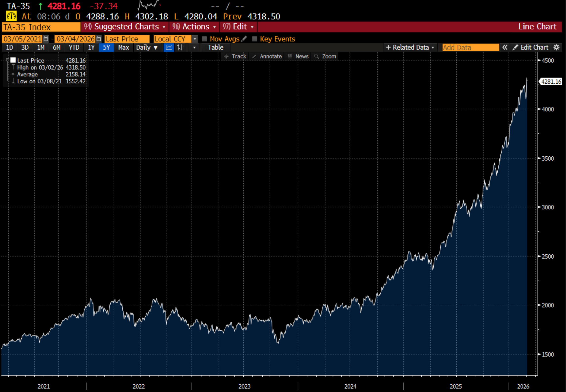Open the Local CCY currency dropdown
566x392 pixels.
coord(195,39)
